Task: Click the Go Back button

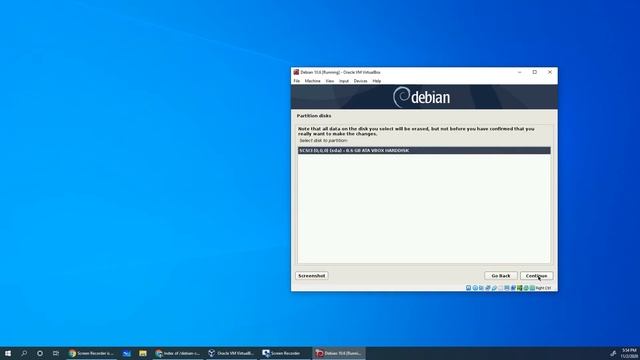Action: coord(501,276)
